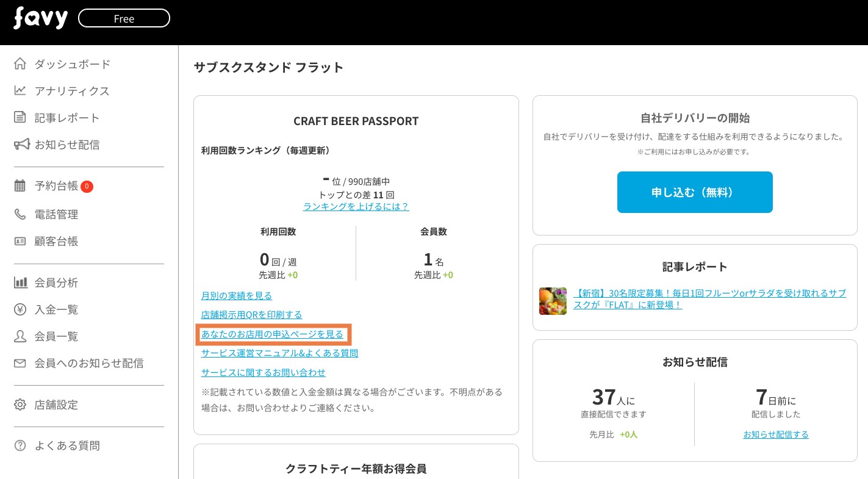Select お知らせ配信 in the sidebar menu

pos(67,145)
